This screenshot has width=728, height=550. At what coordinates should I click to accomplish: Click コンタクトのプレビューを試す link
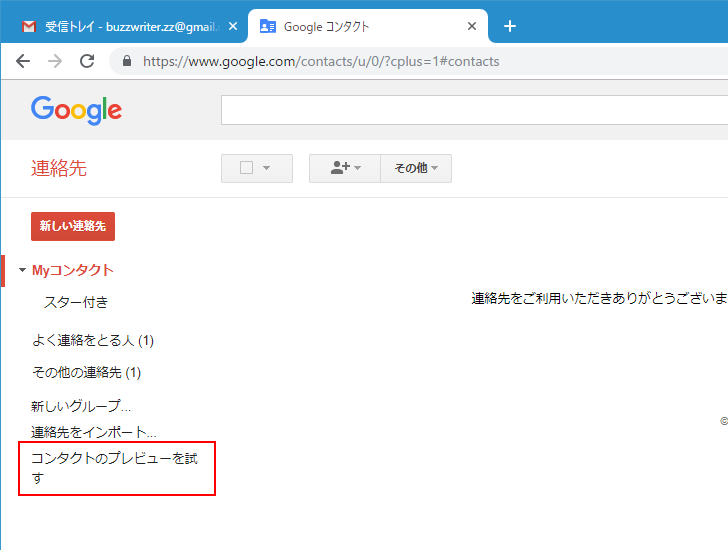coord(114,468)
